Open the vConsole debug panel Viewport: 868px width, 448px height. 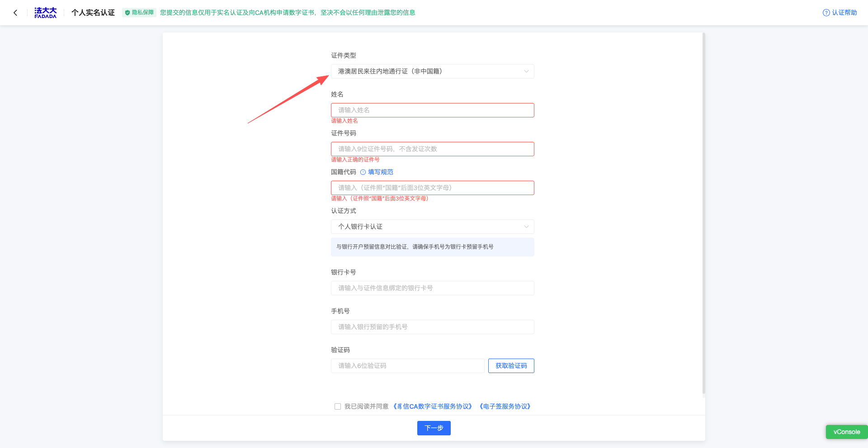click(x=846, y=432)
